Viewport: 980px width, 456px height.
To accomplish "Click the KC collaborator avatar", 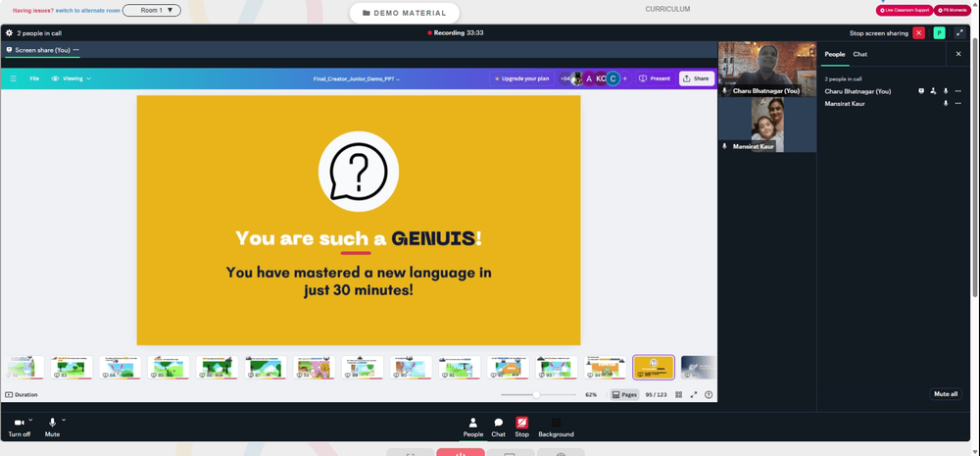I will point(601,78).
